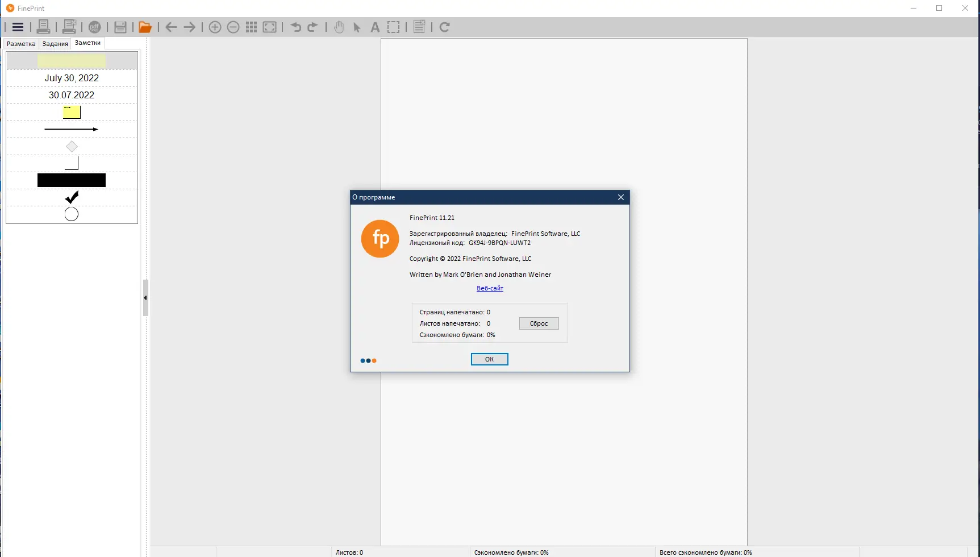Click "Листов: 0" in the status bar
The width and height of the screenshot is (980, 557).
coord(349,552)
